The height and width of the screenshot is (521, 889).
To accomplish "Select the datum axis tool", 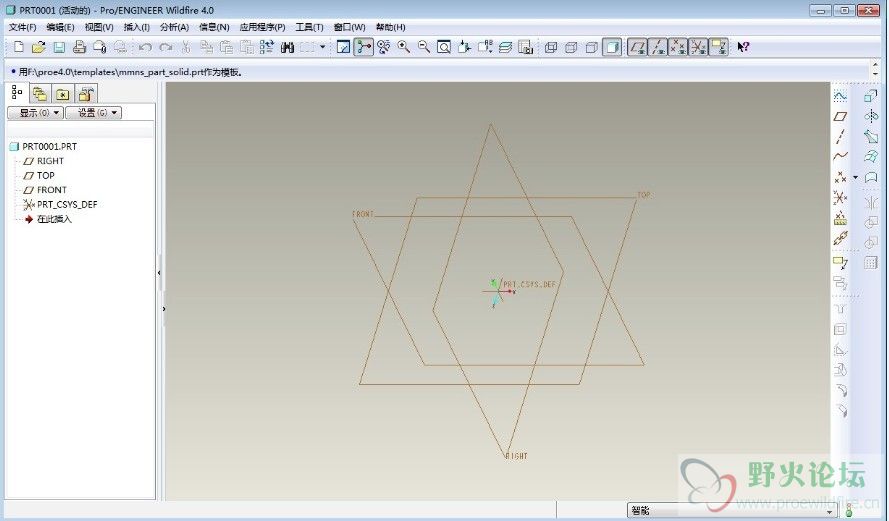I will [x=840, y=136].
